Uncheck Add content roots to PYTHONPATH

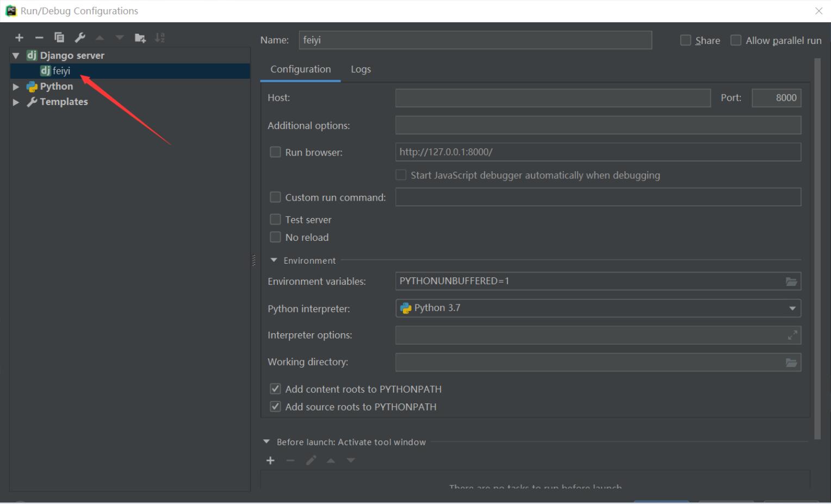coord(276,389)
